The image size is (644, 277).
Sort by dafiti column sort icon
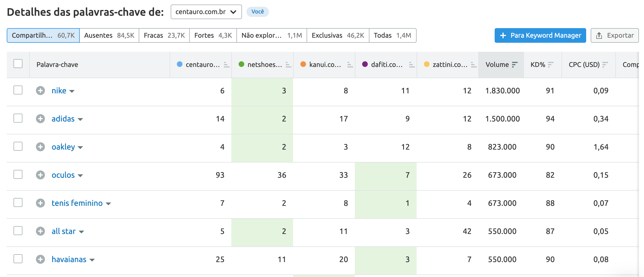tap(412, 65)
